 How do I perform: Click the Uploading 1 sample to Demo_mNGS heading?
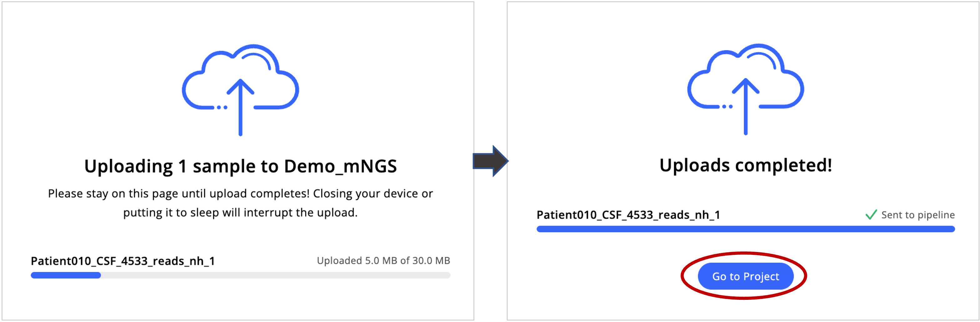click(x=240, y=166)
